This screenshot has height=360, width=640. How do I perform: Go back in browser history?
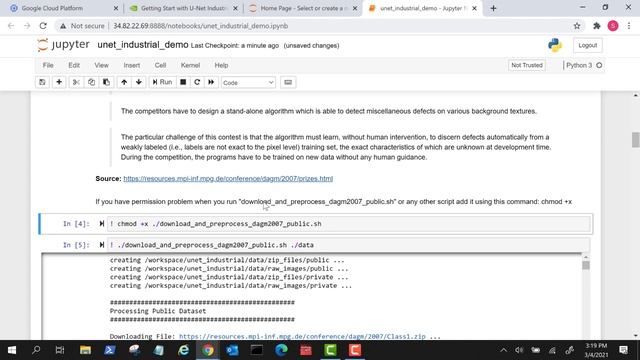11,26
